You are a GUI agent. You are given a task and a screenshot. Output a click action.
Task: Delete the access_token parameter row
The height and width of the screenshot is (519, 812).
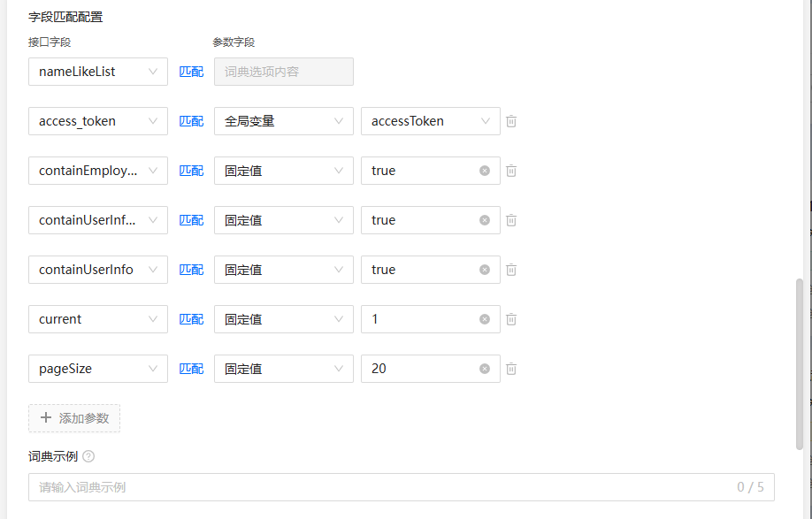click(x=510, y=121)
